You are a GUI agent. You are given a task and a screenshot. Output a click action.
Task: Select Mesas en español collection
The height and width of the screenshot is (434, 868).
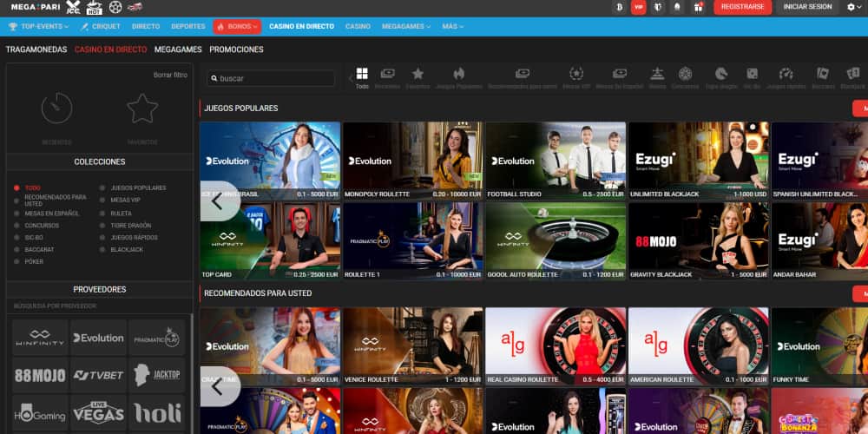point(47,214)
